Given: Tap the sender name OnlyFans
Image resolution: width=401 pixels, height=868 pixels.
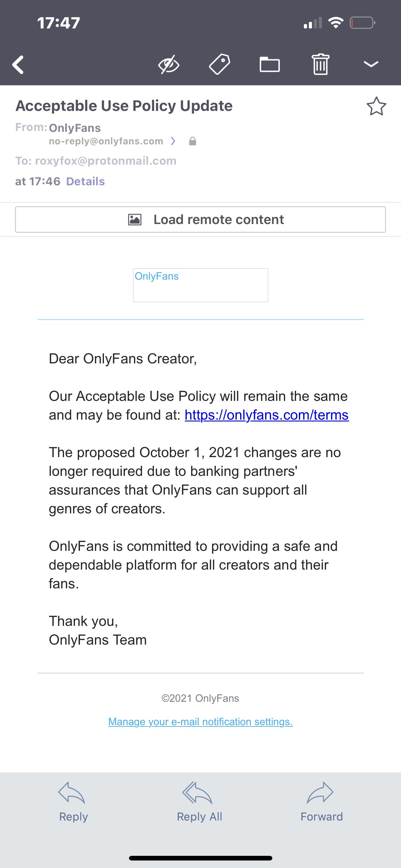Looking at the screenshot, I should (x=75, y=128).
